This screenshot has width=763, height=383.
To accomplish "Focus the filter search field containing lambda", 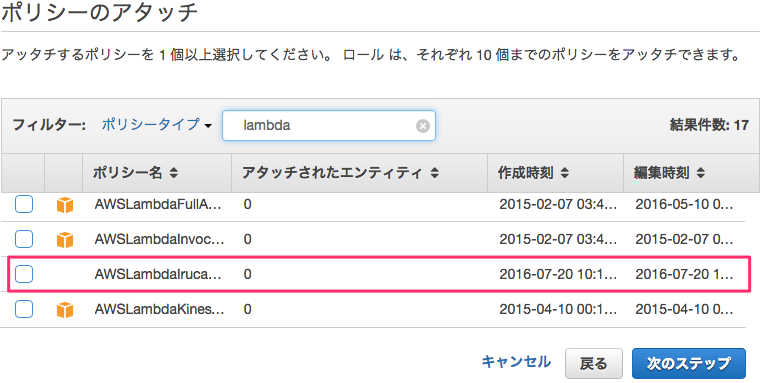I will [x=329, y=126].
